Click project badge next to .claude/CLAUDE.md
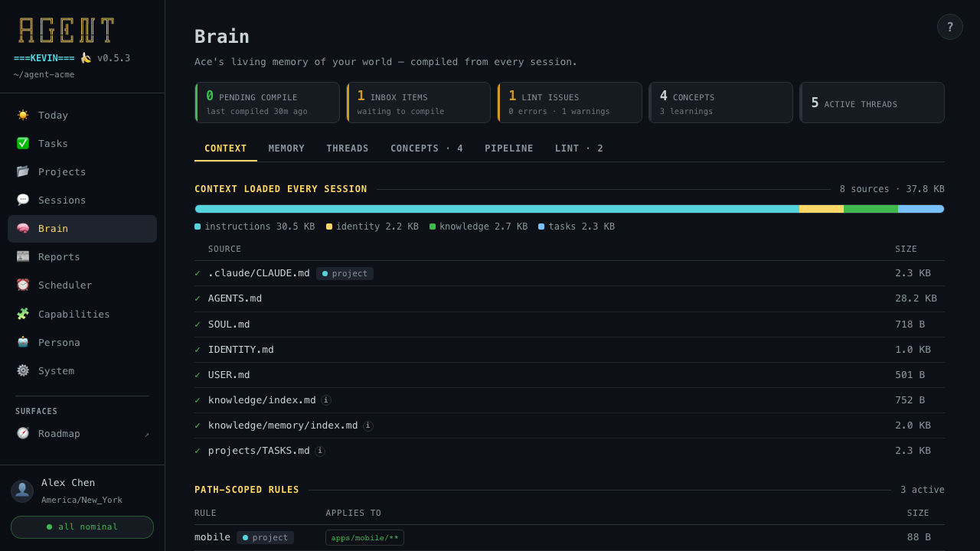 (345, 273)
